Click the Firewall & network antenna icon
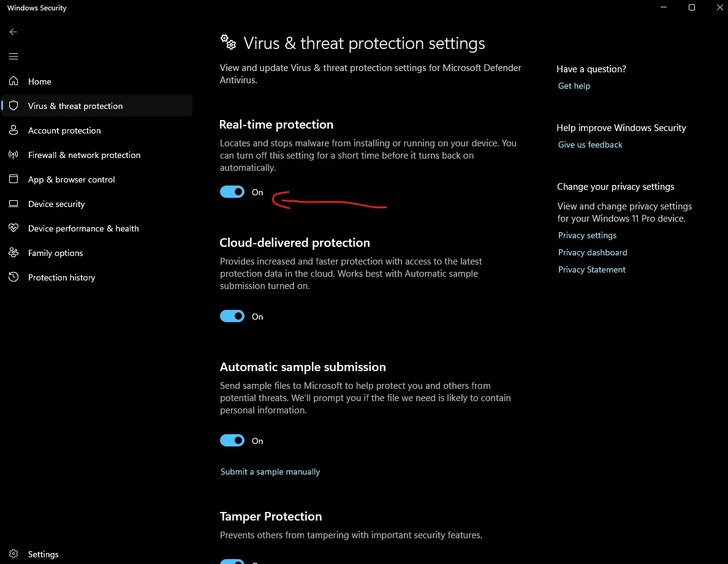 13,155
